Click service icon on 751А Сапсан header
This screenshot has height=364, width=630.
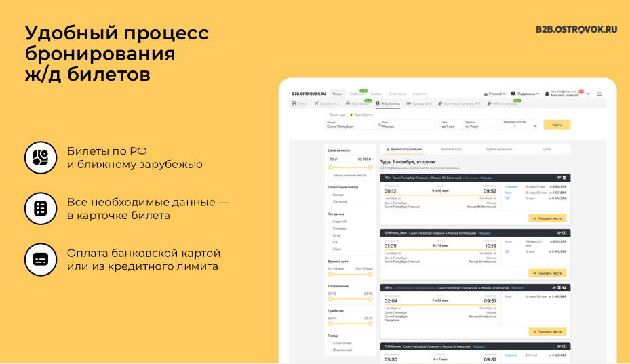pos(564,346)
